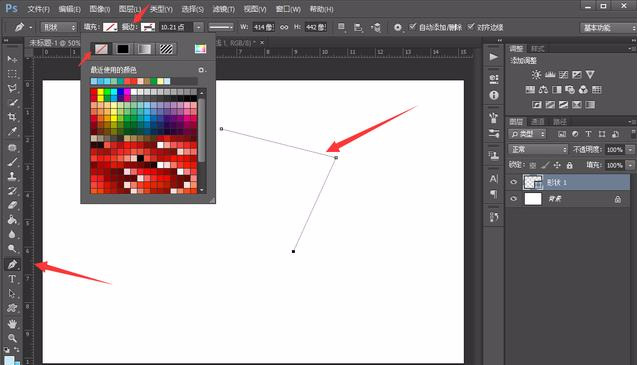The height and width of the screenshot is (365, 637).
Task: Select the Move tool
Action: [x=12, y=59]
